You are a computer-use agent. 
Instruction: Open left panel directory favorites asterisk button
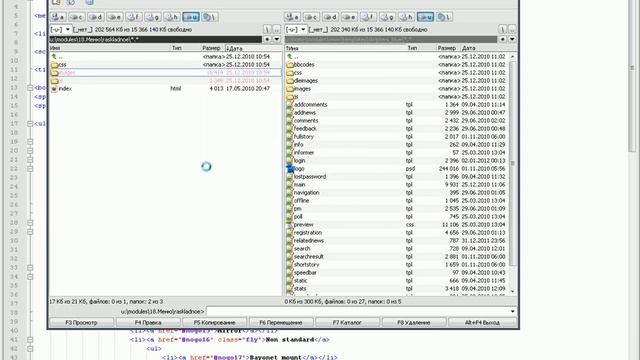(x=267, y=39)
